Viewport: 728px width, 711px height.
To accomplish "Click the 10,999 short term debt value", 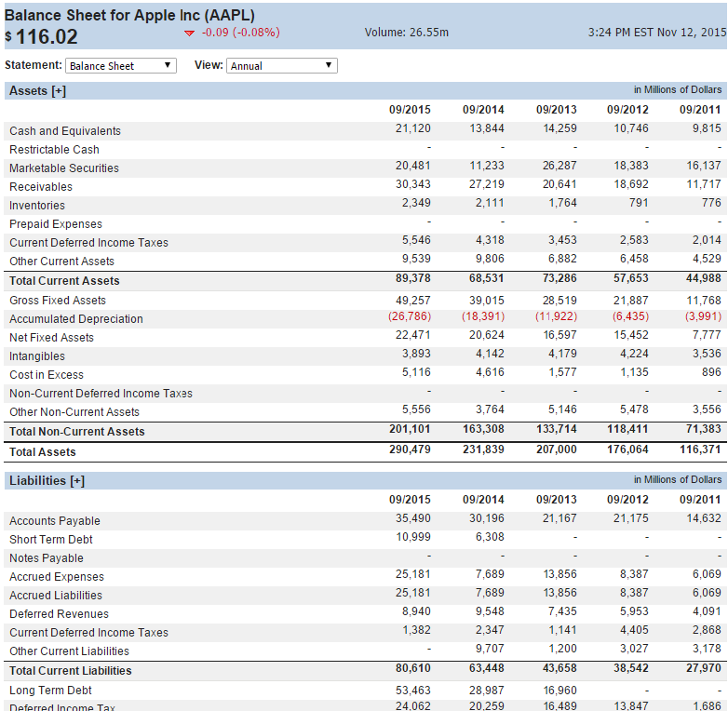I will (413, 536).
